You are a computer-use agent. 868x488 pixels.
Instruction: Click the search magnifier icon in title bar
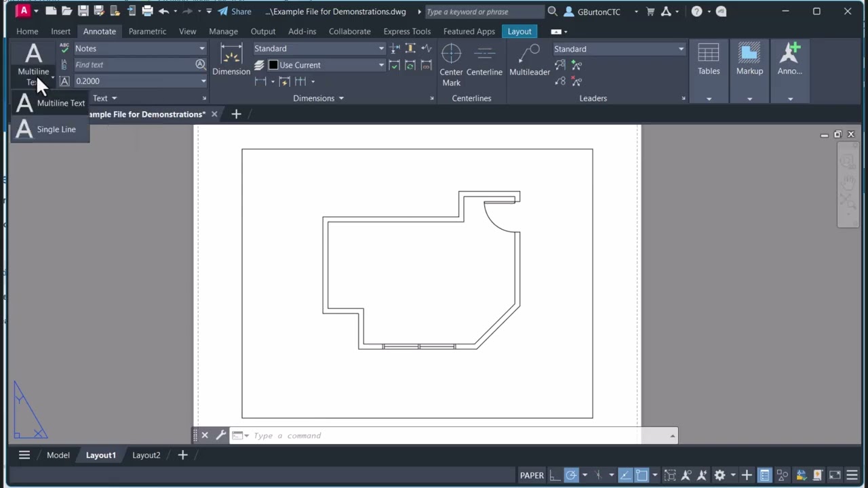pos(553,12)
